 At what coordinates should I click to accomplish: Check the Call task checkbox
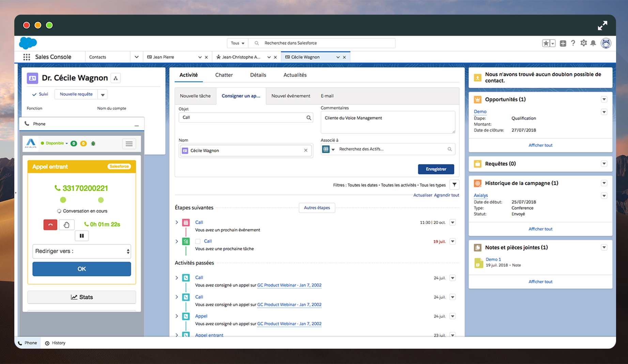pyautogui.click(x=198, y=241)
